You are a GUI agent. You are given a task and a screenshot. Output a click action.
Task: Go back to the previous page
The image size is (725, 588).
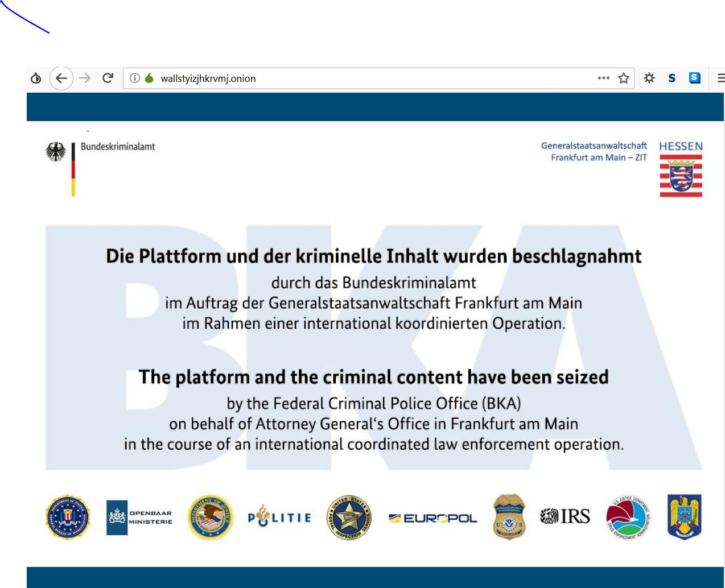coord(61,78)
